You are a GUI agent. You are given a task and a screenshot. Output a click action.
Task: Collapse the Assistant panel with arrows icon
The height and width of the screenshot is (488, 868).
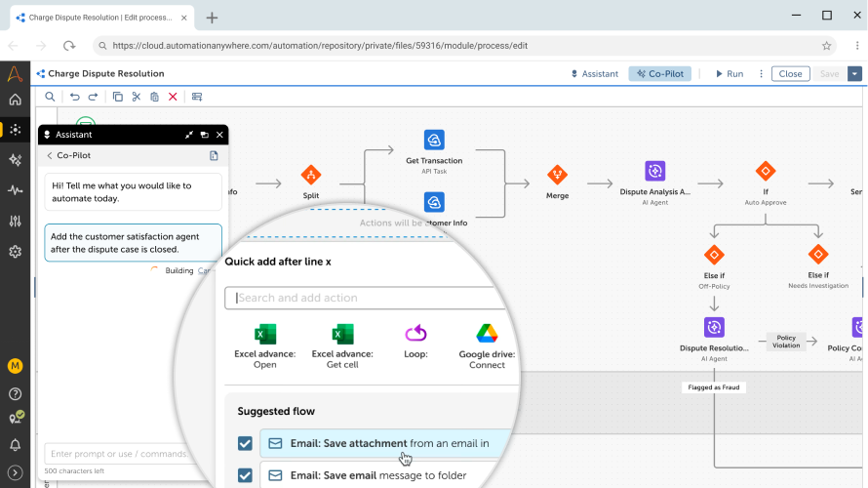(189, 135)
